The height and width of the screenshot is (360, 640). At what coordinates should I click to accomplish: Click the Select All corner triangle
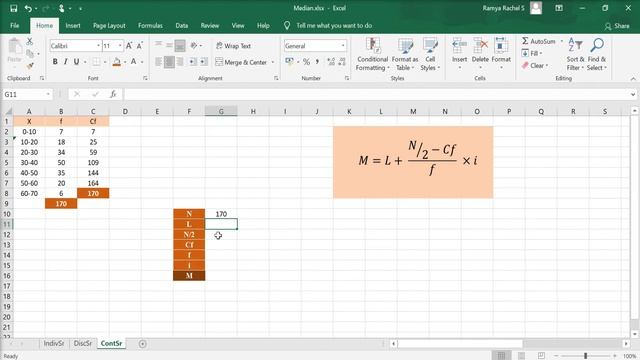(8, 111)
